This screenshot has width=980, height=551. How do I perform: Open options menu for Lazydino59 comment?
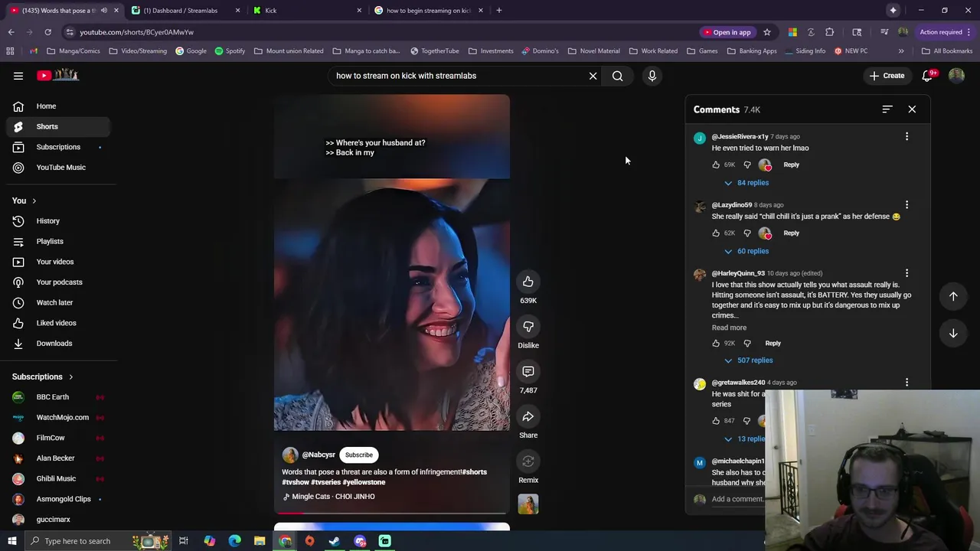pyautogui.click(x=906, y=205)
